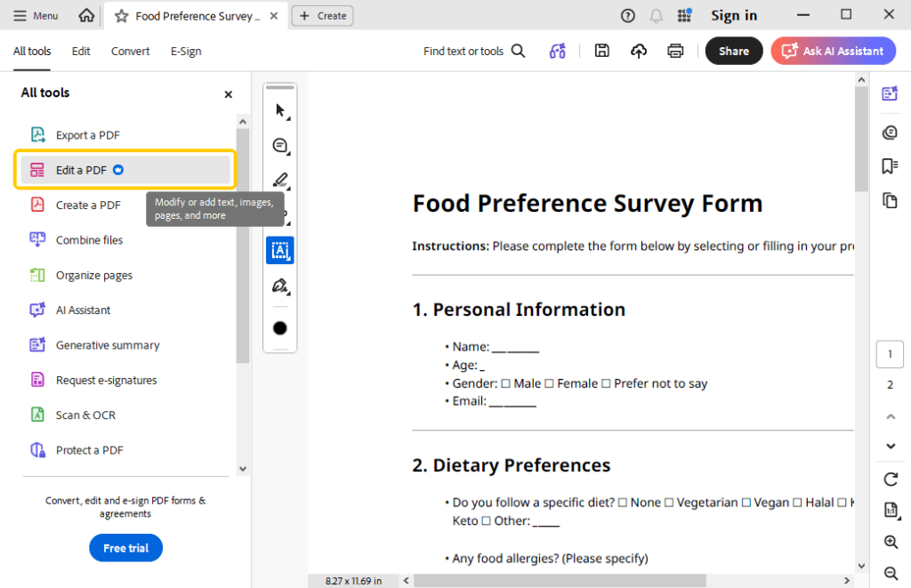
Task: Go to previous page chevron
Action: coord(890,416)
